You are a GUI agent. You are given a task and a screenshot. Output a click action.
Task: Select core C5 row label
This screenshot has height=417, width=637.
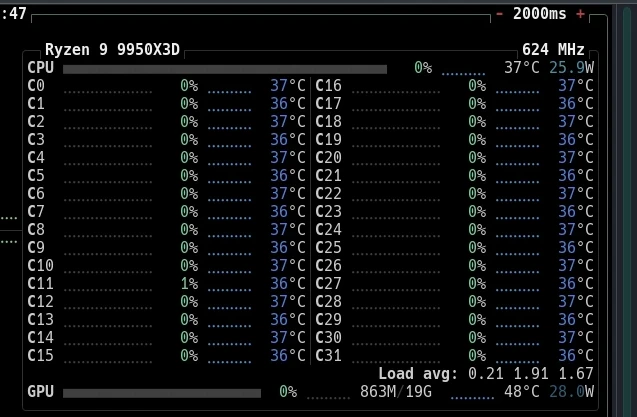36,176
